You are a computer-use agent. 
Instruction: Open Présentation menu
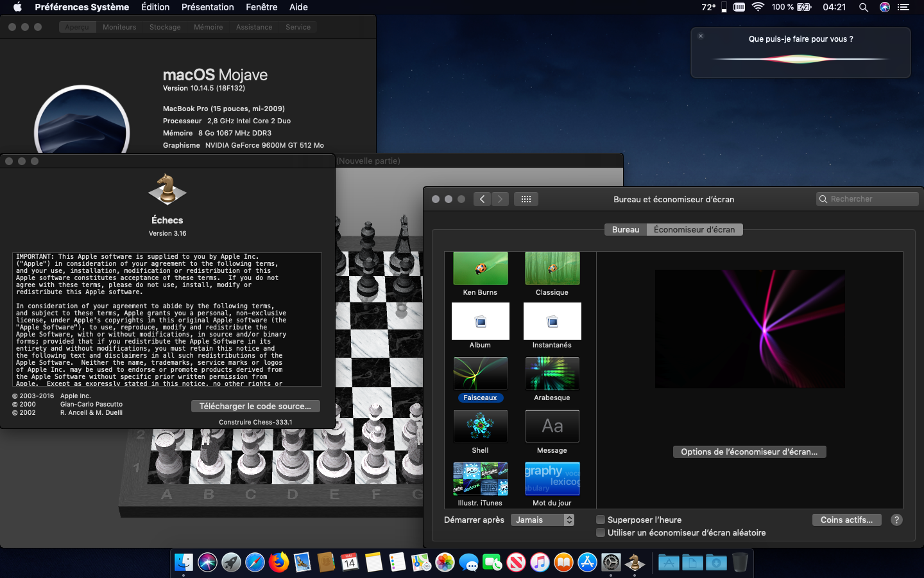pyautogui.click(x=208, y=7)
